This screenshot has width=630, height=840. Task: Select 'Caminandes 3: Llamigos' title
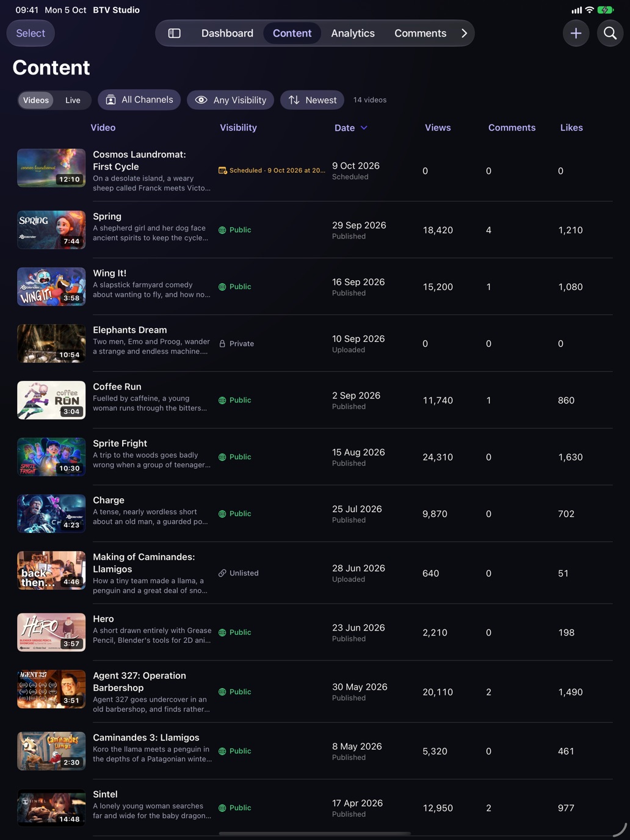point(146,738)
